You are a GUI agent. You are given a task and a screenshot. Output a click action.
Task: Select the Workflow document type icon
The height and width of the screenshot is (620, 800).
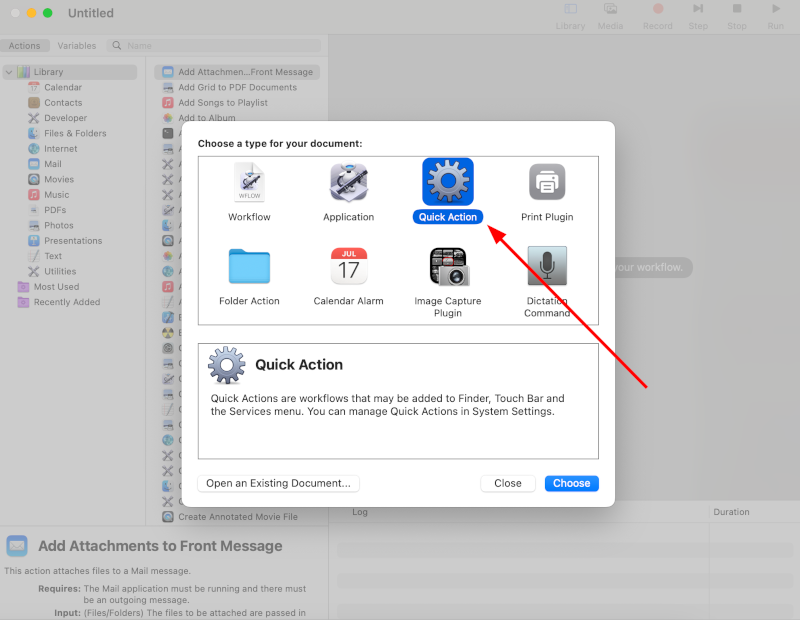[x=249, y=183]
